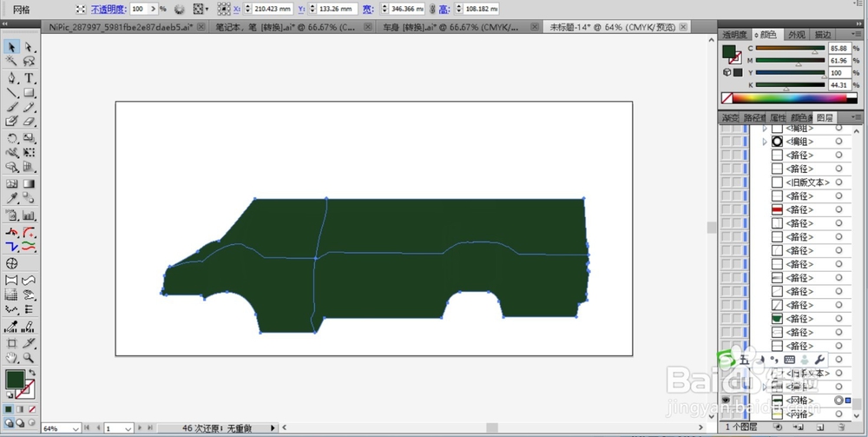Select the Pen tool
This screenshot has width=868, height=437.
click(11, 78)
